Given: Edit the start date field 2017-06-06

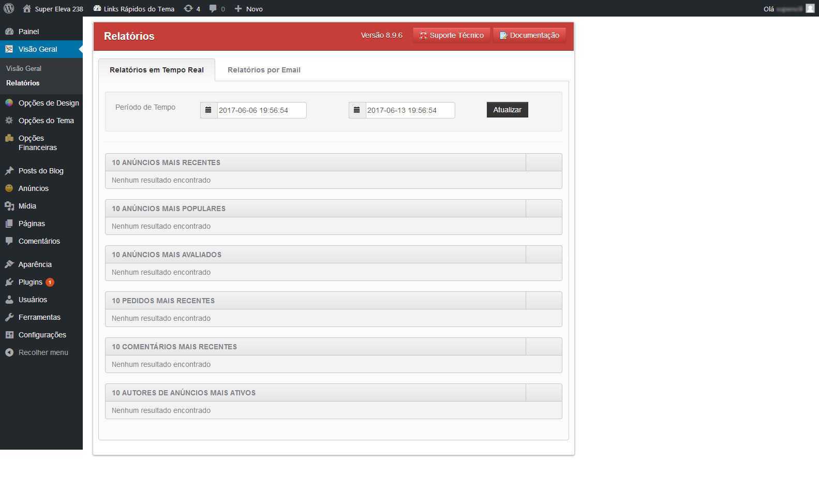Looking at the screenshot, I should [x=261, y=110].
